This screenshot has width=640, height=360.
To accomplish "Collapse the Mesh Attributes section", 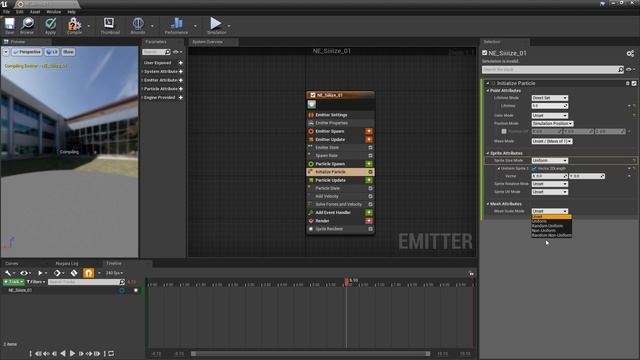I will [488, 204].
